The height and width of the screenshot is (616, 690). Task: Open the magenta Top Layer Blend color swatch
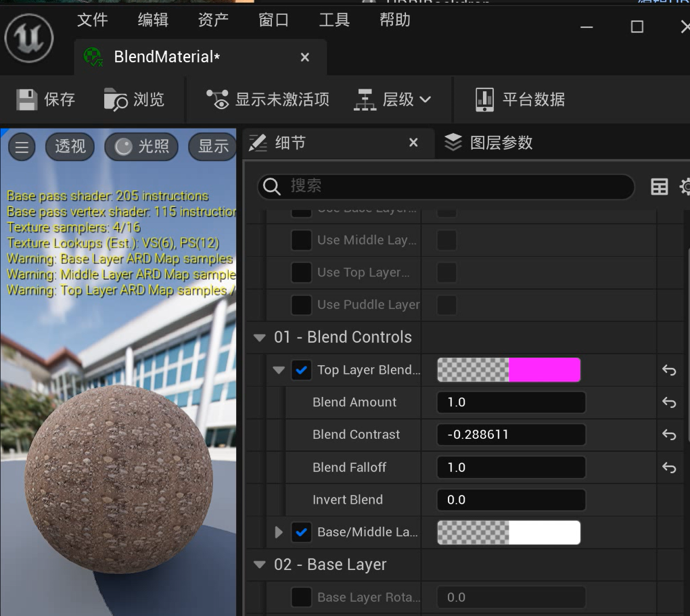[509, 370]
